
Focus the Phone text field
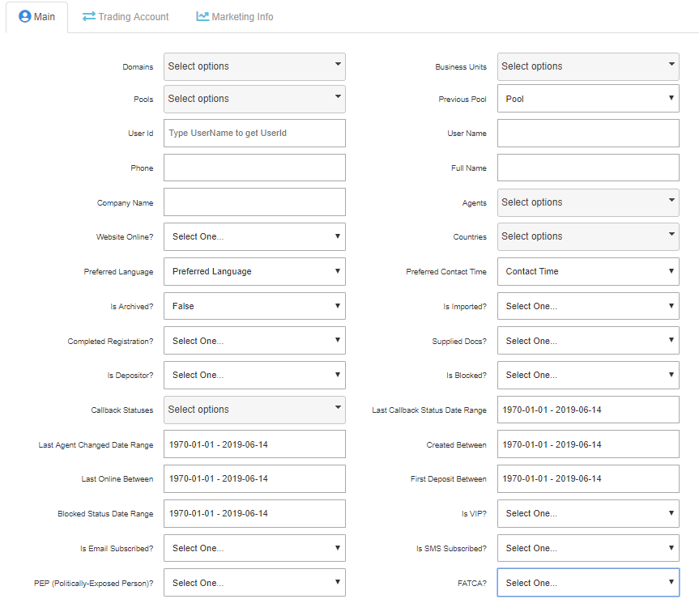pyautogui.click(x=254, y=168)
